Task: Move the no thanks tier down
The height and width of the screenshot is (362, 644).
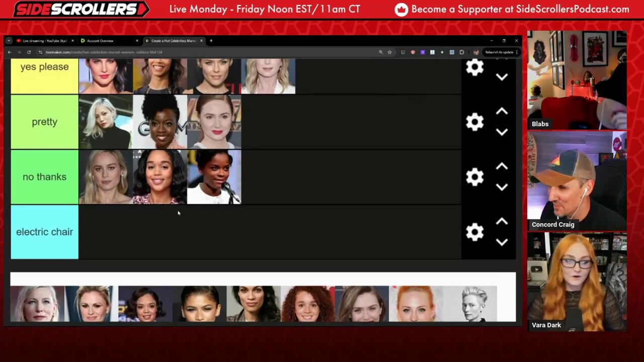Action: pyautogui.click(x=502, y=187)
